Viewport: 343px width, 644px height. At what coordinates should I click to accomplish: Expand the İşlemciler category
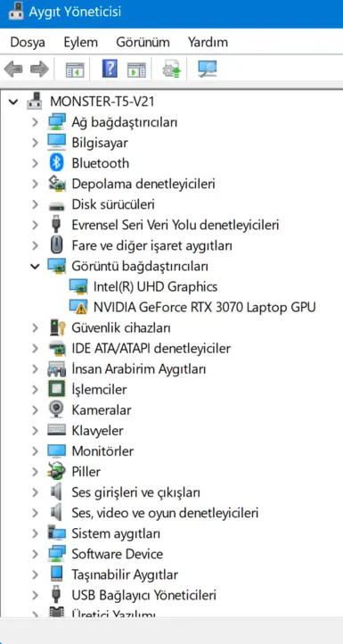[35, 389]
